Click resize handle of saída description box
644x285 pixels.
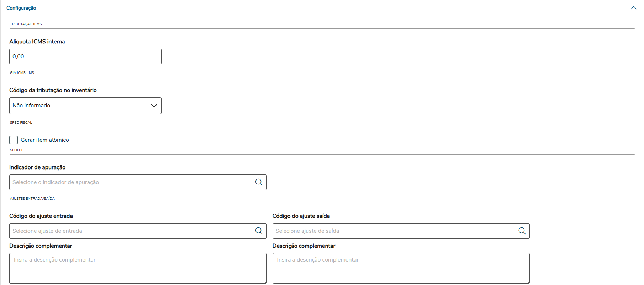(x=528, y=281)
